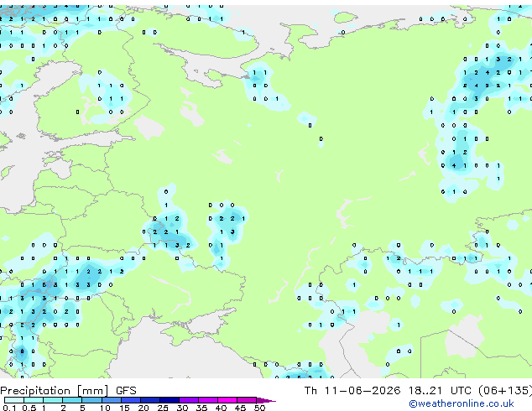Click the 25–30 mm dark navy legend box
The image size is (532, 411).
point(170,400)
